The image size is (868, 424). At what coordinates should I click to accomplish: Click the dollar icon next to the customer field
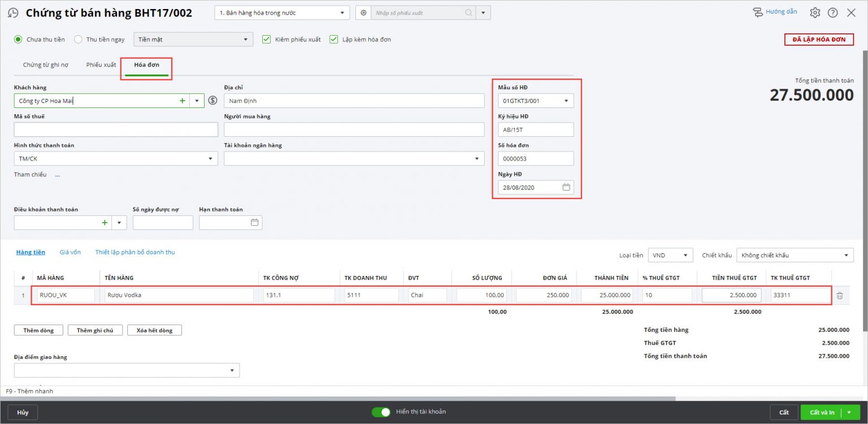click(x=212, y=101)
